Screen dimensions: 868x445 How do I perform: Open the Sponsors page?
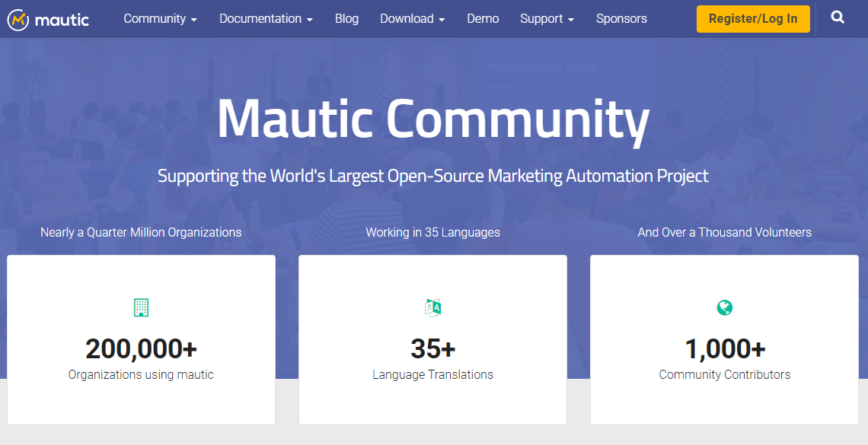coord(621,19)
